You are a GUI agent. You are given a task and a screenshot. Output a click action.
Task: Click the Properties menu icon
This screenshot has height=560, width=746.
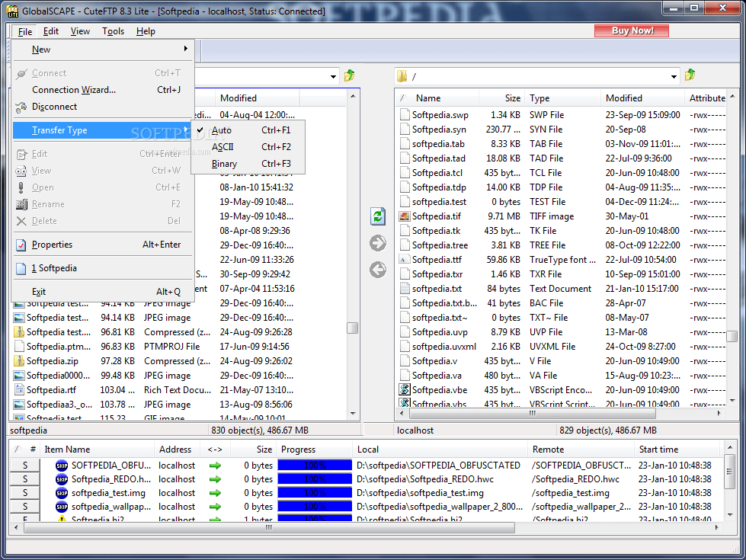(21, 245)
